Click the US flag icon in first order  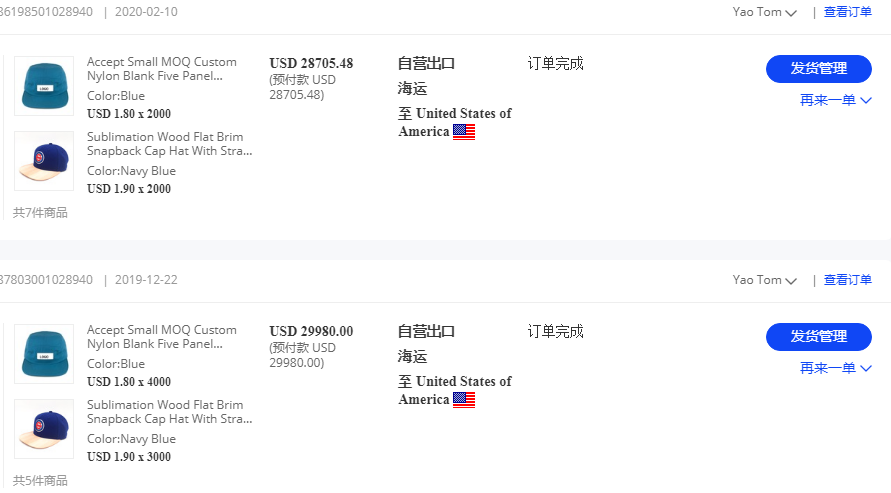coord(464,132)
